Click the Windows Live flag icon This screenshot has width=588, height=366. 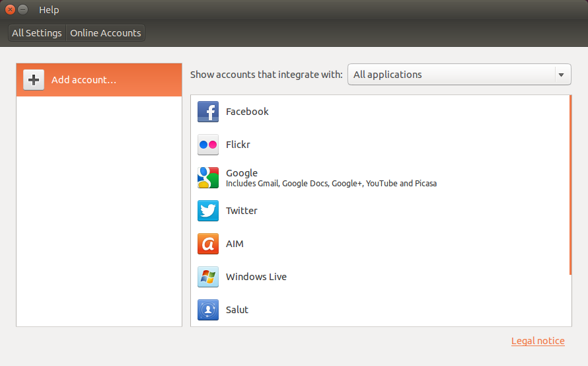tap(207, 277)
